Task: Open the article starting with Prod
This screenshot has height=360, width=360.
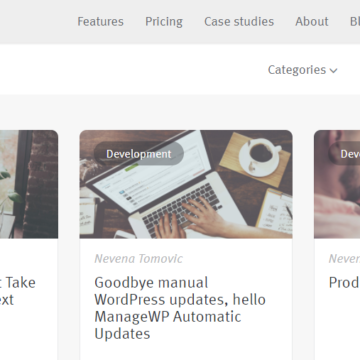Action: click(x=344, y=283)
